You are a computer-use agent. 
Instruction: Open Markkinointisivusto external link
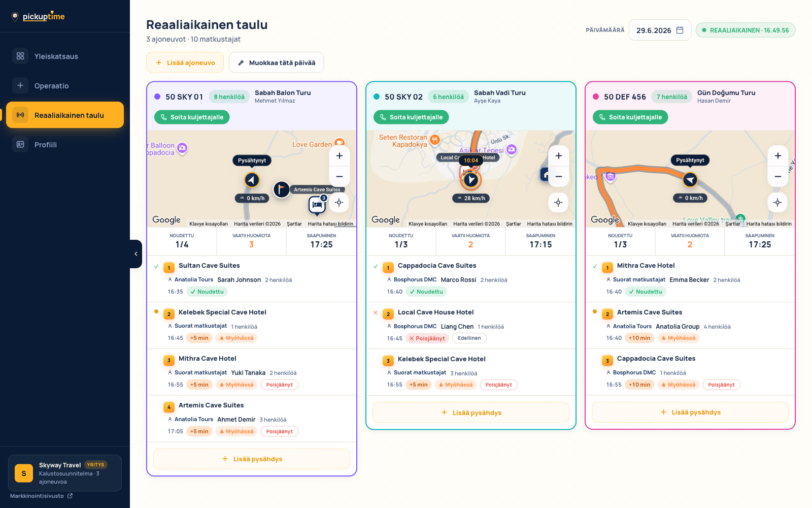point(41,496)
